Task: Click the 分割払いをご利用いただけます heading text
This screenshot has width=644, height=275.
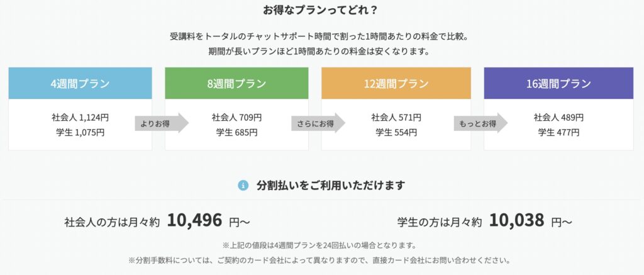Action: coord(331,186)
